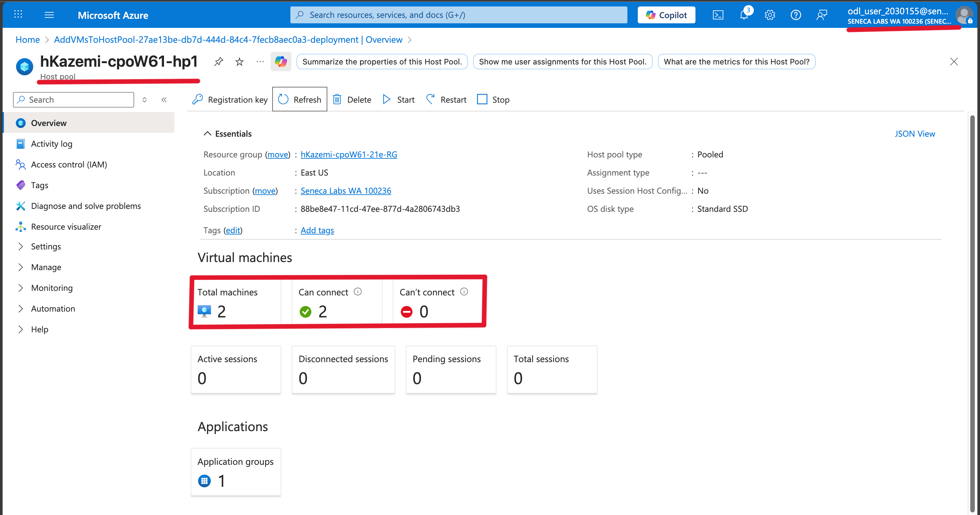Viewport: 980px width, 515px height.
Task: Pin the host pool to dashboard
Action: 218,62
